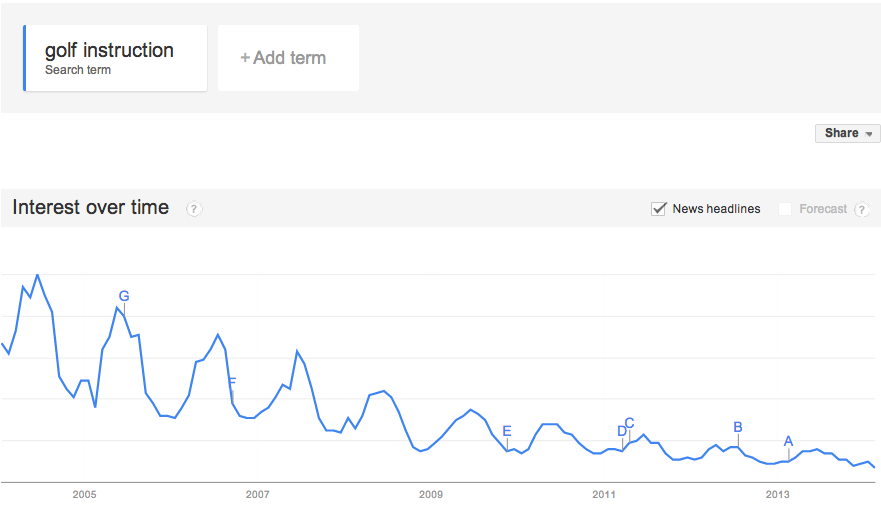
Task: Click the Add term box
Action: (288, 58)
